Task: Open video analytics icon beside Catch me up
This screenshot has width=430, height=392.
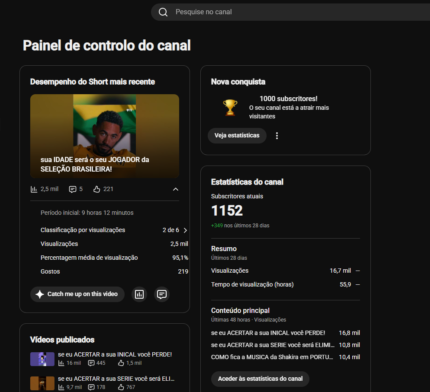Action: [139, 294]
